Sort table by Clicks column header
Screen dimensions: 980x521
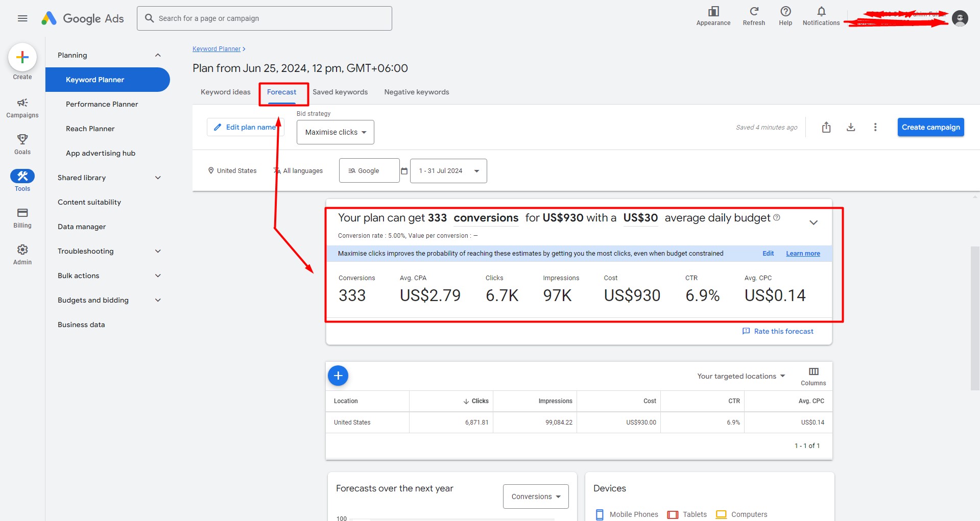[475, 401]
